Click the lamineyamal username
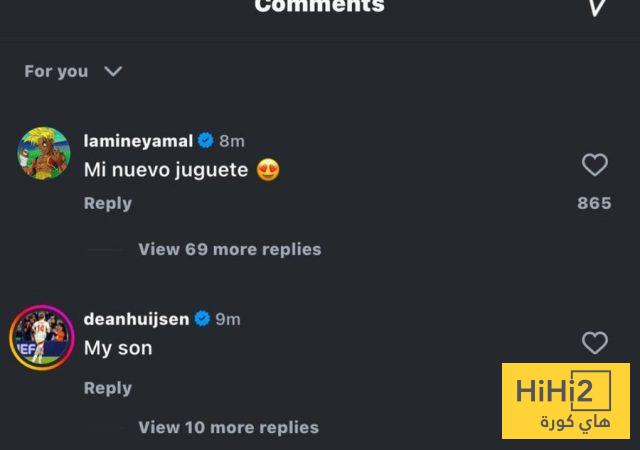640x450 pixels. click(x=138, y=141)
